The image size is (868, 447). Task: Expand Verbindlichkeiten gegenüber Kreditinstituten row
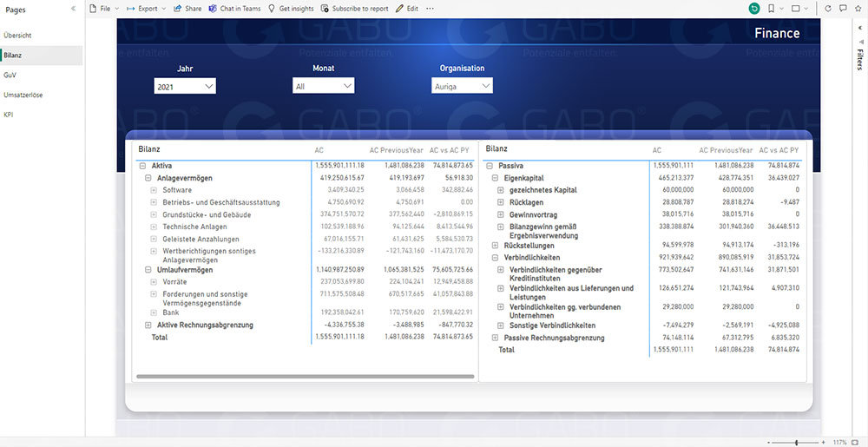point(501,270)
